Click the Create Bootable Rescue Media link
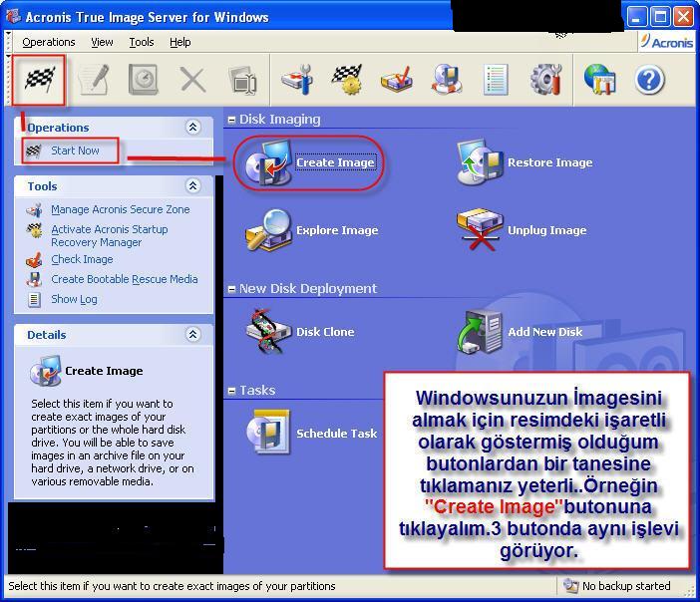Screen dimensions: 700x602 coord(124,279)
